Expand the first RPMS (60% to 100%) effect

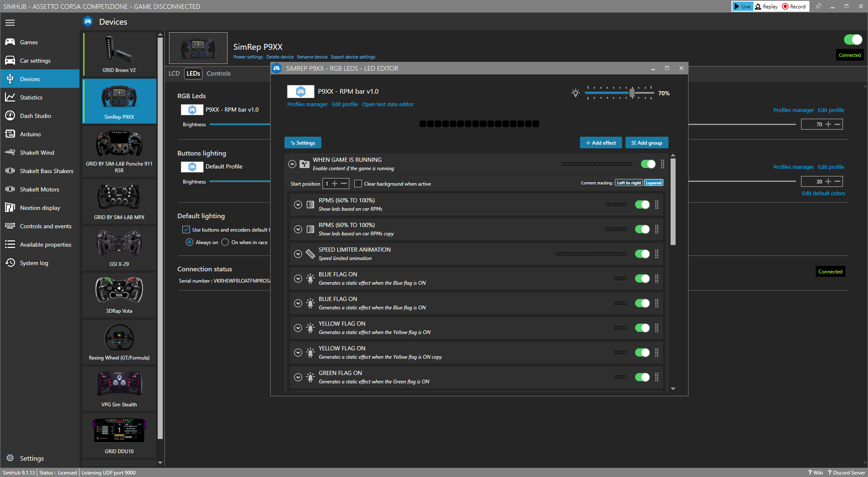click(298, 204)
